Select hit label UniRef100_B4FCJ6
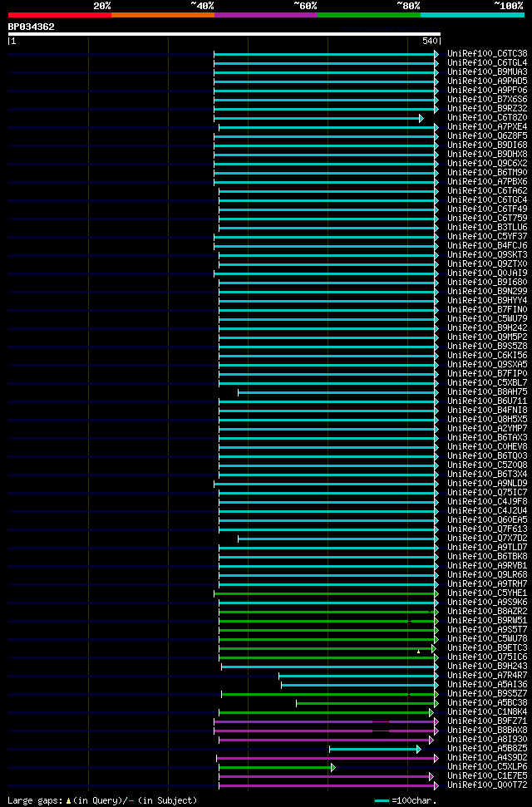532x807 pixels. [487, 246]
